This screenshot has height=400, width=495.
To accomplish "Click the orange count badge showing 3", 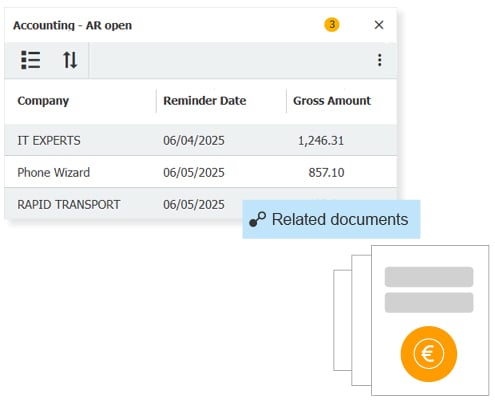I will pos(332,25).
